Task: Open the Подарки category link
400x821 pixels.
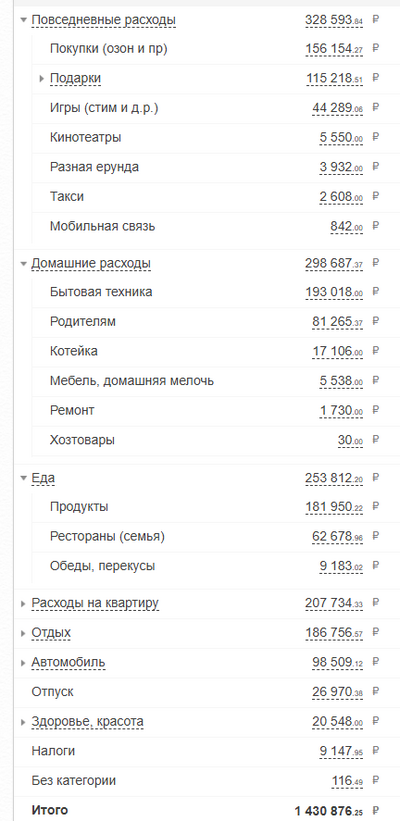Action: click(x=75, y=79)
